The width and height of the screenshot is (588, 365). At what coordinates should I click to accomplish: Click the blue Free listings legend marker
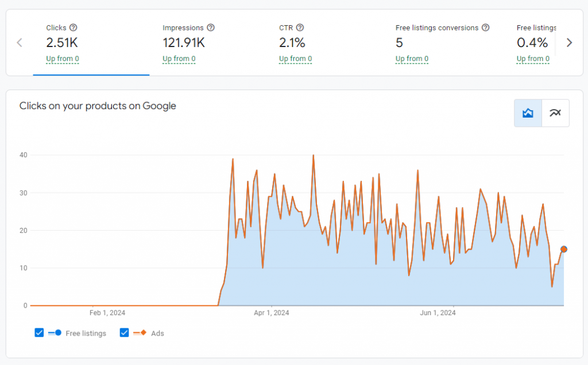point(55,333)
